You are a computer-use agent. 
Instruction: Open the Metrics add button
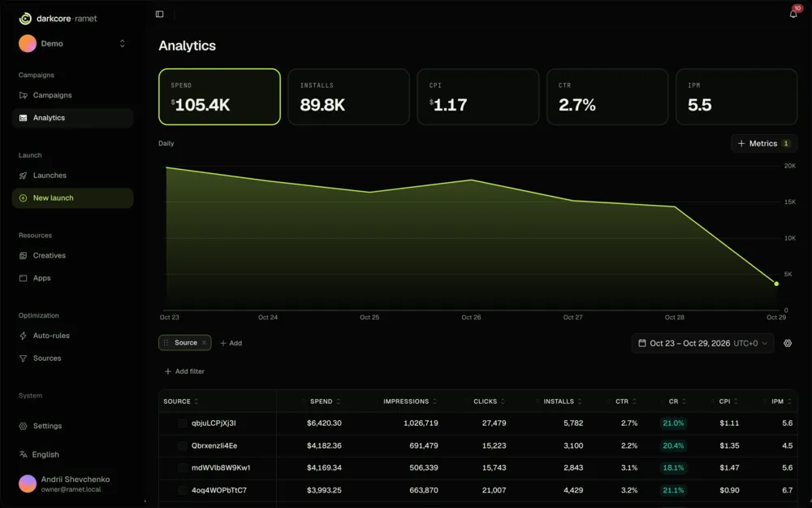click(764, 144)
